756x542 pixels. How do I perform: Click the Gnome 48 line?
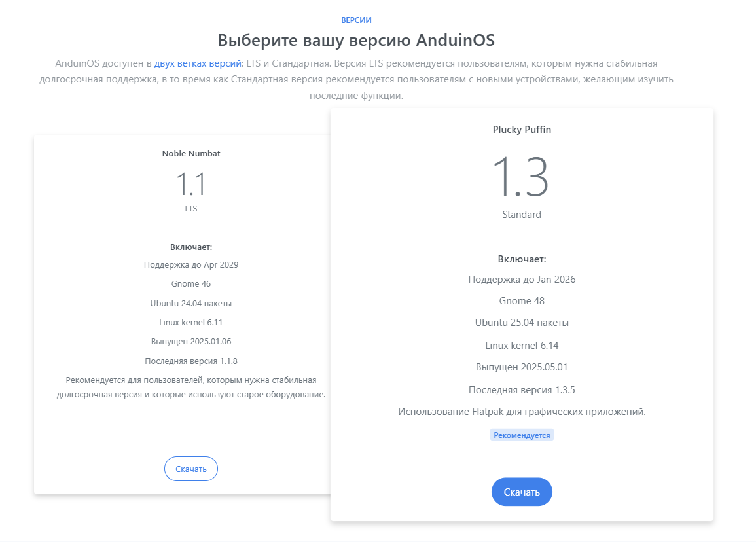[x=522, y=301]
